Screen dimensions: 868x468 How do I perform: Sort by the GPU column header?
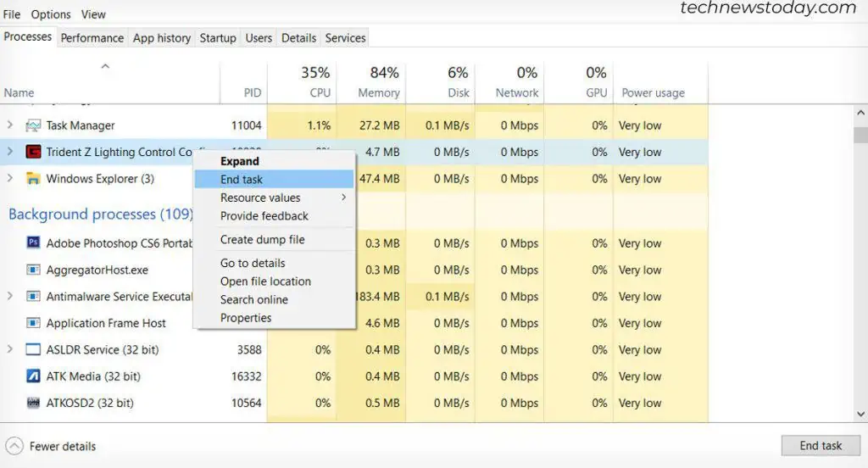(578, 82)
